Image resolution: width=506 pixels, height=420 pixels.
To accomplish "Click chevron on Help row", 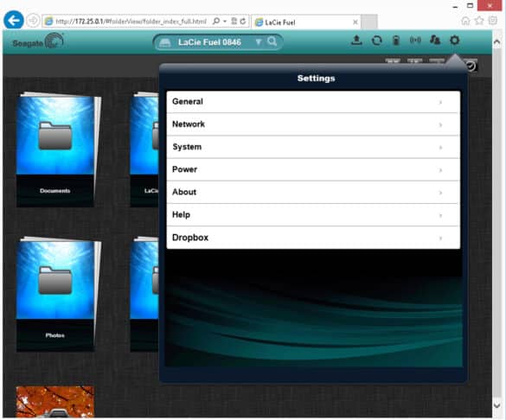I will pyautogui.click(x=440, y=215).
